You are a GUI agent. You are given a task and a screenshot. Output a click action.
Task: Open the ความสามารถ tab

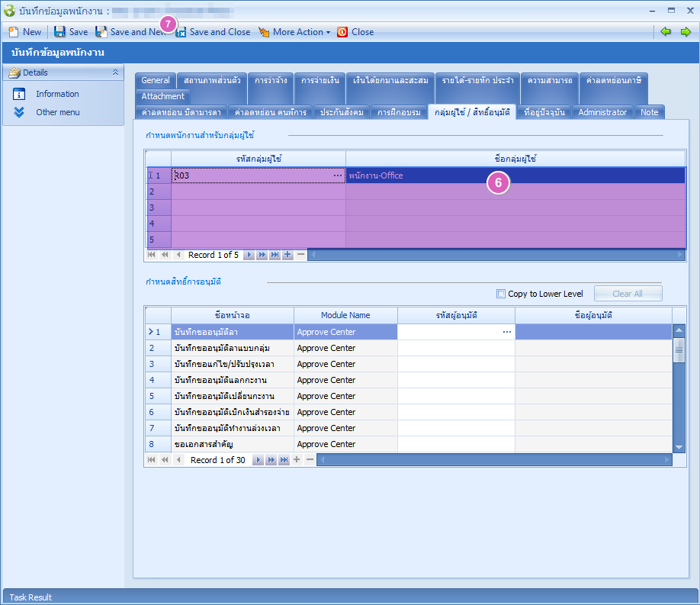tap(550, 80)
